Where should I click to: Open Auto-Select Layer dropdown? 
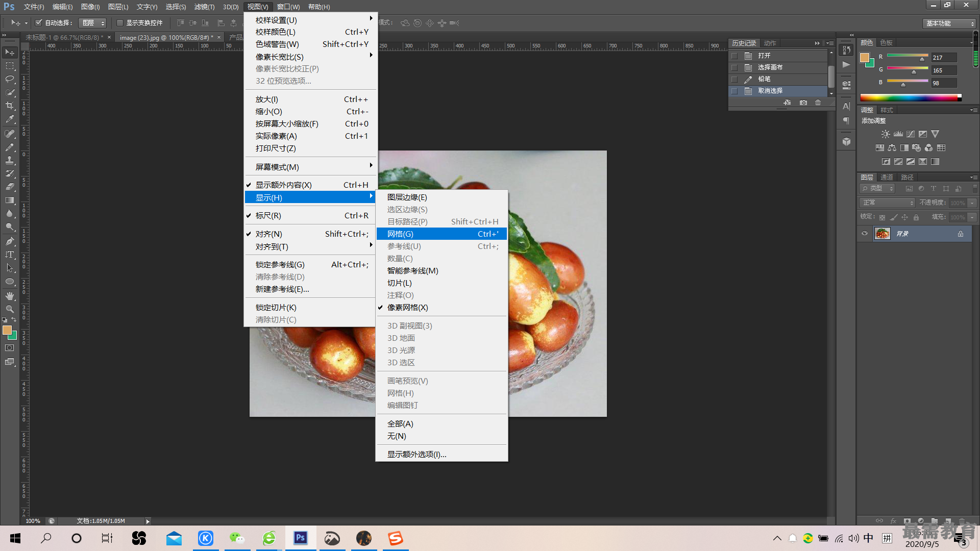point(93,23)
